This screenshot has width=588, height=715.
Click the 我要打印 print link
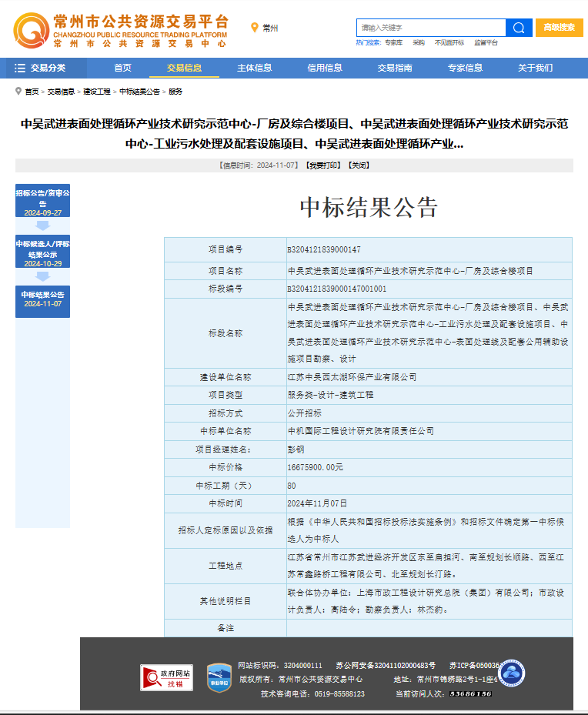click(323, 165)
